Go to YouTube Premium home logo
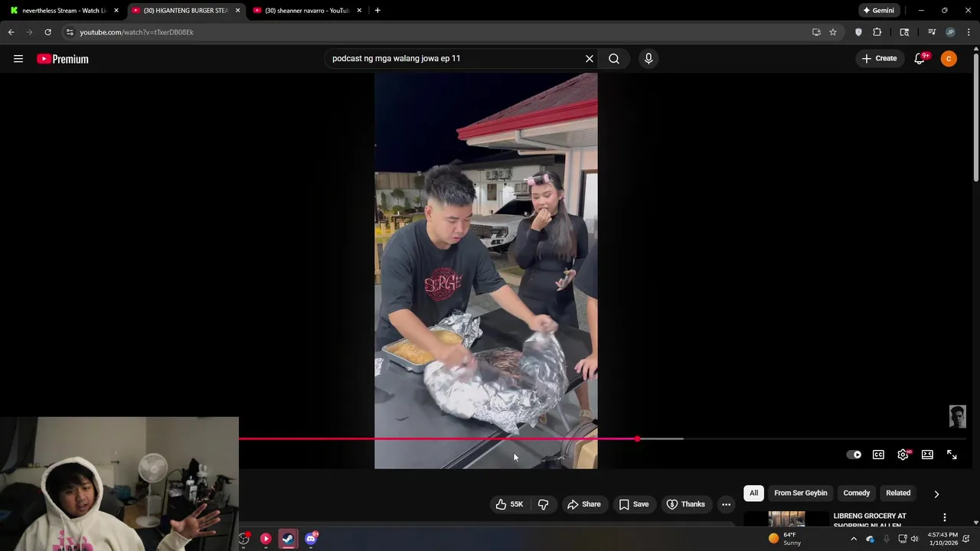 point(63,59)
